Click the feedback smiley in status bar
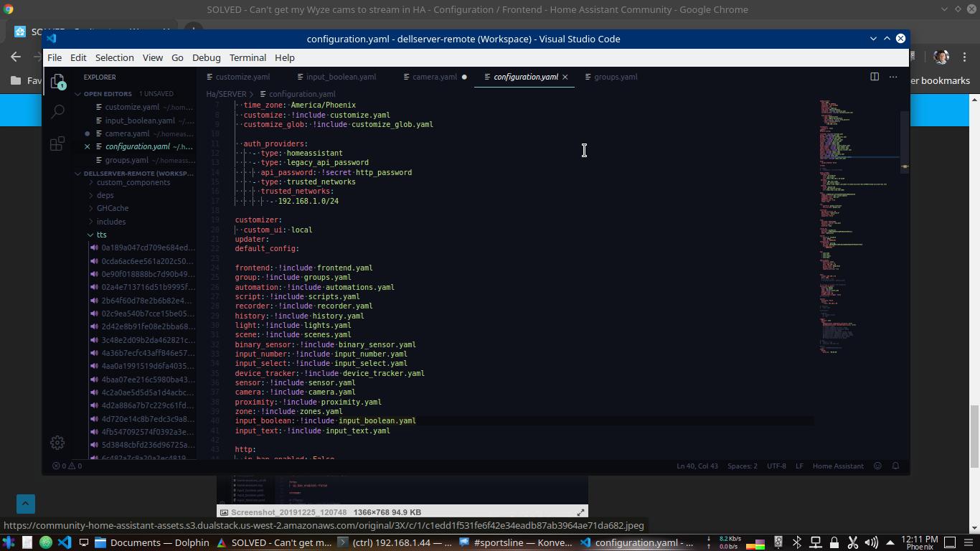This screenshot has height=551, width=980. click(877, 466)
